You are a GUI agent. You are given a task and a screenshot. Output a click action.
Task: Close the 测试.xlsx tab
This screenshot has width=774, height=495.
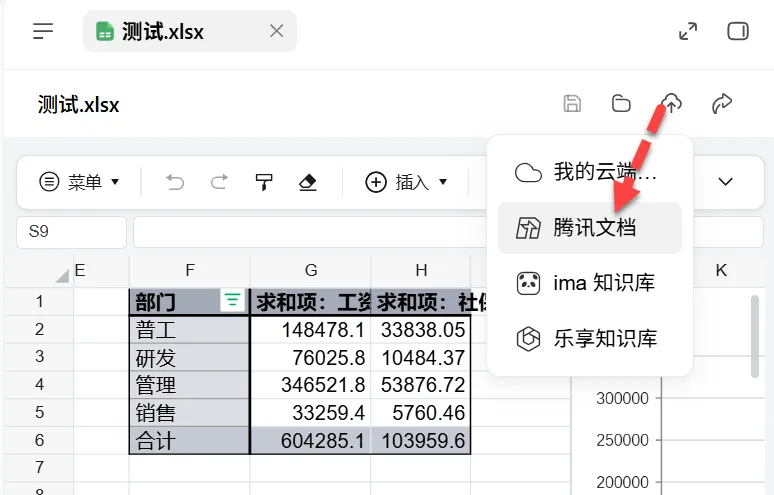click(x=276, y=31)
